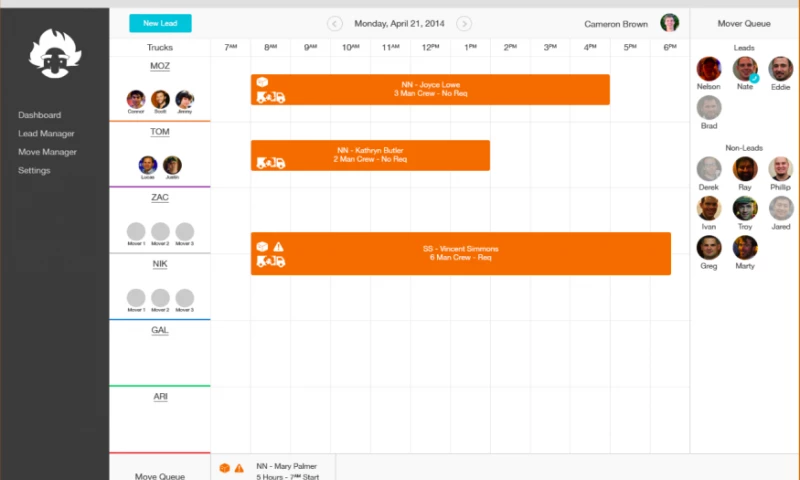800x480 pixels.
Task: Click empty Mover 1 slot on ZAC truck
Action: tap(136, 232)
